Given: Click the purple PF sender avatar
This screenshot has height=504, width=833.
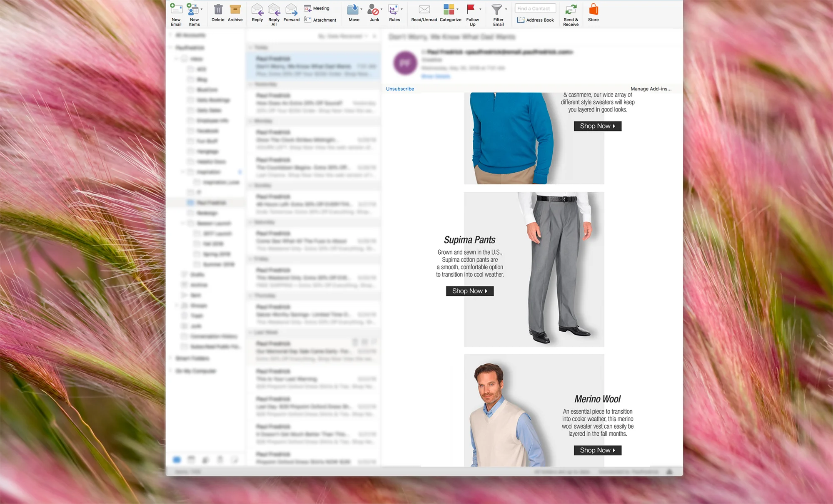Looking at the screenshot, I should [x=405, y=63].
